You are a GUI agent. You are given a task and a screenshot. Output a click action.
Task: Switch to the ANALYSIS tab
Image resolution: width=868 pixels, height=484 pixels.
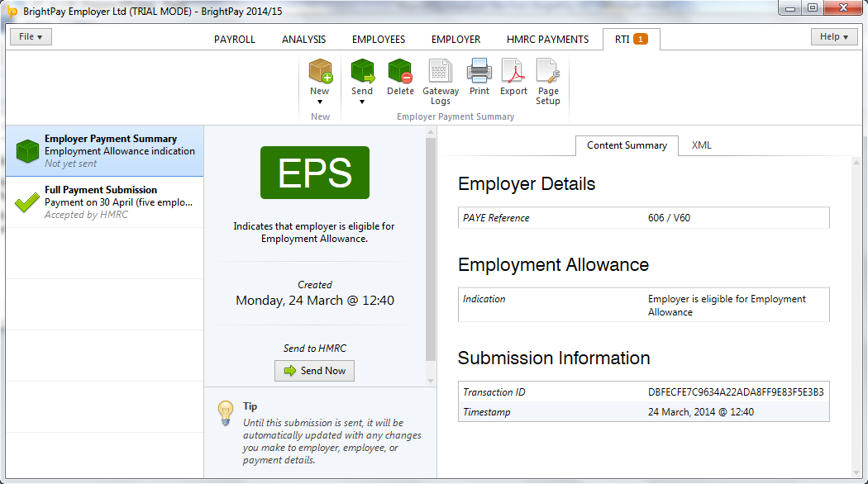click(x=303, y=40)
